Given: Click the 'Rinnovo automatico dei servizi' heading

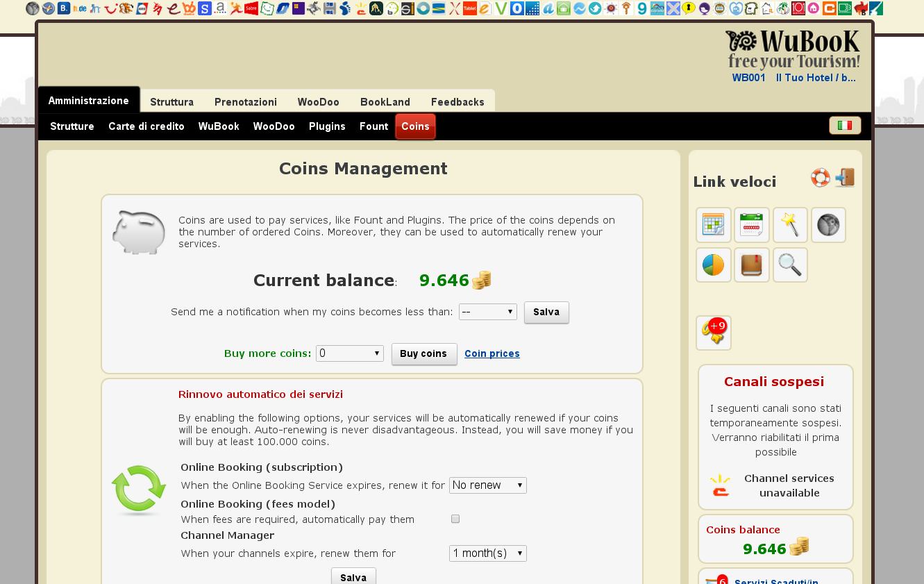Looking at the screenshot, I should pos(260,394).
